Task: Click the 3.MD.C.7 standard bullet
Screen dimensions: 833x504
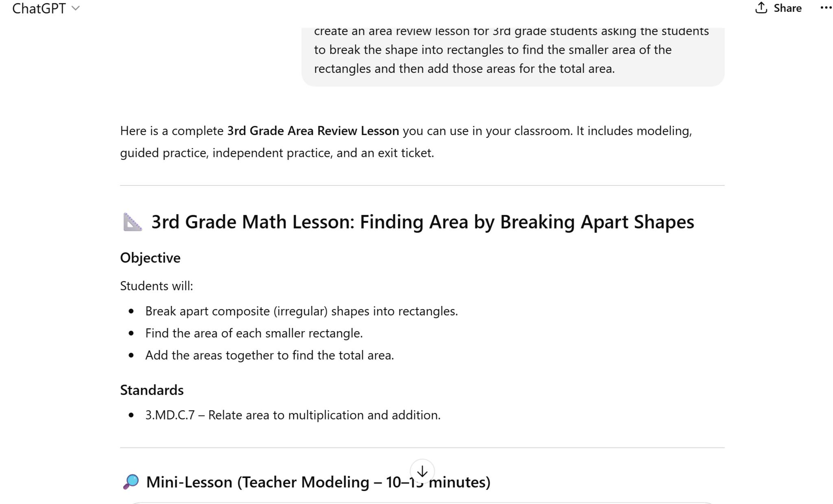Action: click(x=293, y=415)
